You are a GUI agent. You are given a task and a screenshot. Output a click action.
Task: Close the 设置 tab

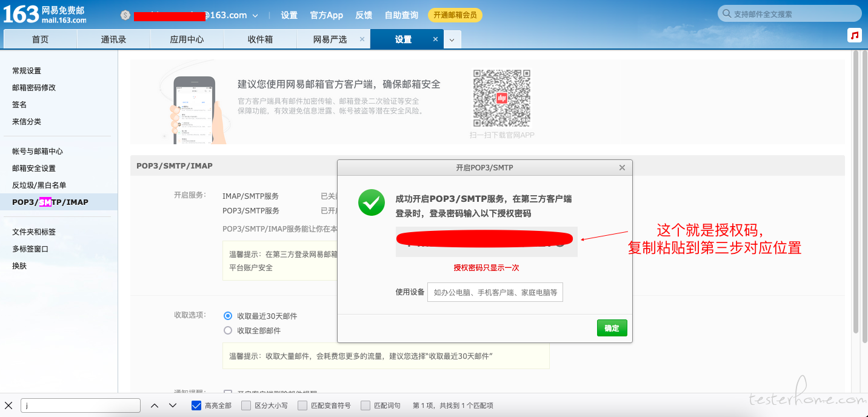(435, 39)
